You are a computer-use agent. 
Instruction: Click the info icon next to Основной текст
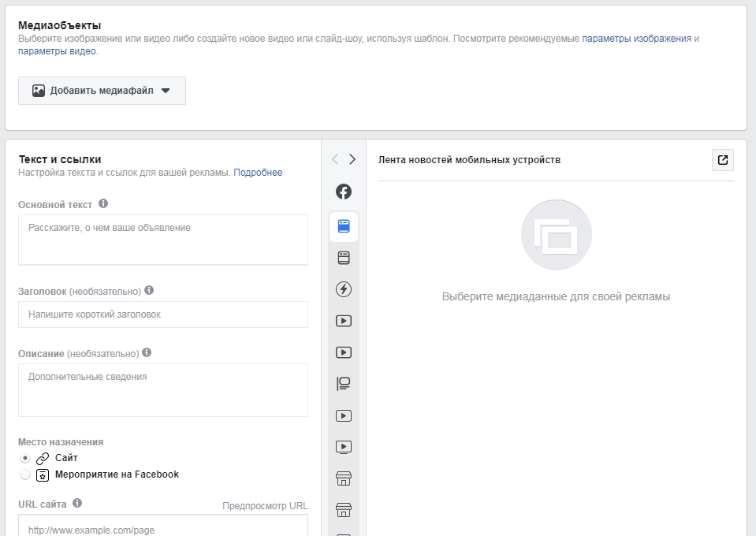pyautogui.click(x=103, y=203)
